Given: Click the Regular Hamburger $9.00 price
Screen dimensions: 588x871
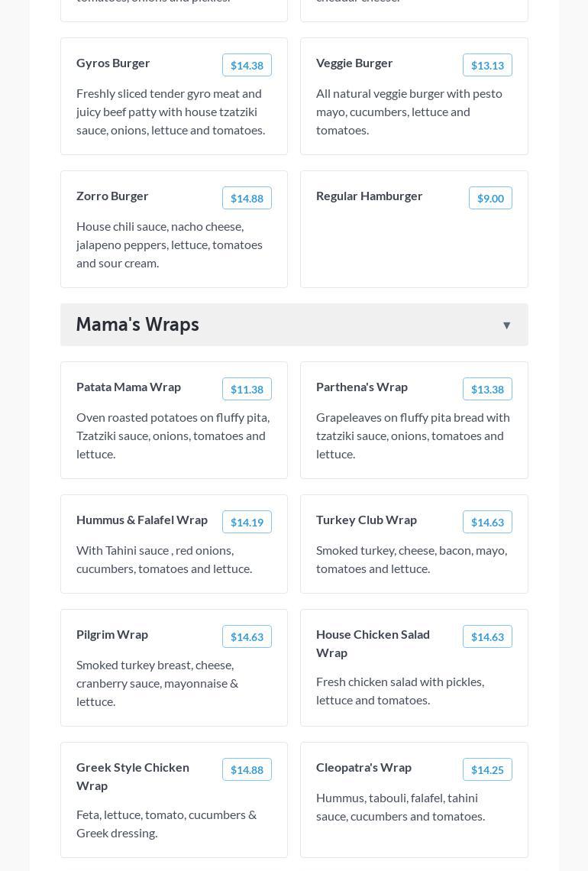Looking at the screenshot, I should [490, 199].
